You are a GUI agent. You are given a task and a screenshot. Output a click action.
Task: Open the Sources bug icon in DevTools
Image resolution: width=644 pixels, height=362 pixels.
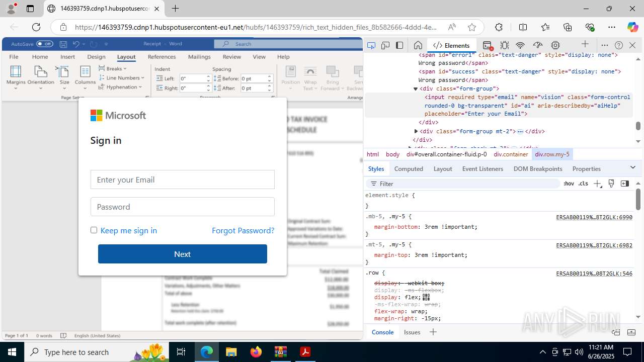coord(505,45)
